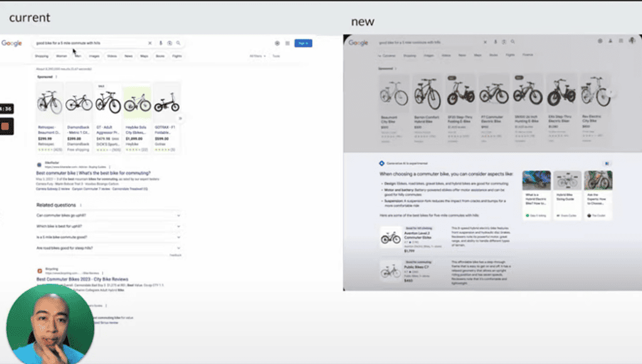Open the GT Adult Aggressor bike product
The height and width of the screenshot is (364, 642).
108,117
